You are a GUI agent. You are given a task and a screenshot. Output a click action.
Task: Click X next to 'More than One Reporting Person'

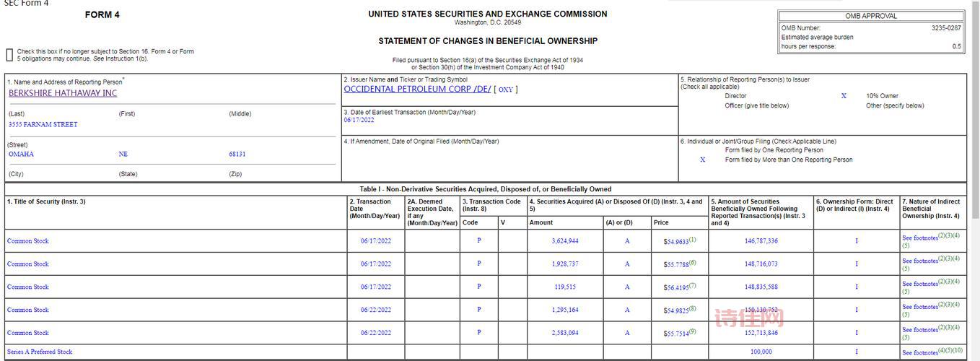click(703, 160)
